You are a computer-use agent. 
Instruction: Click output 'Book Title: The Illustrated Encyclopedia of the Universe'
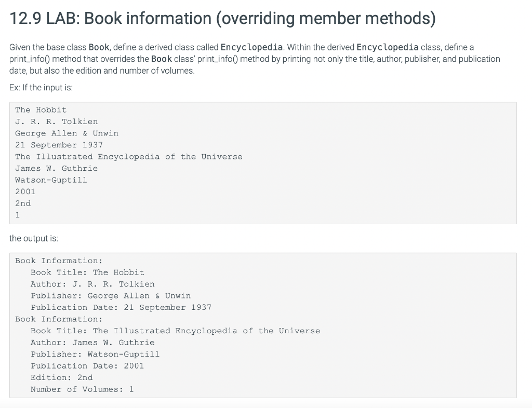click(176, 331)
